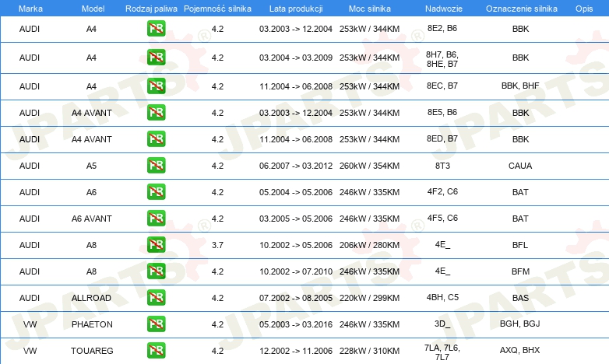
Task: Click production years 06.2007 -> 03.2012
Action: (x=296, y=166)
